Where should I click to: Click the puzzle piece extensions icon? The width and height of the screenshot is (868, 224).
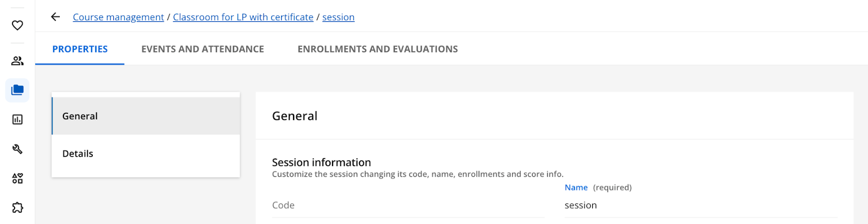[17, 208]
